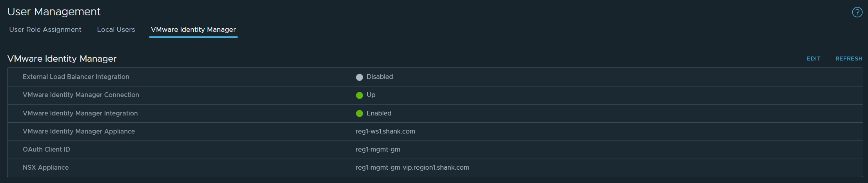Select the External Load Balancer Integration row
Image resolution: width=868 pixels, height=183 pixels.
(435, 77)
